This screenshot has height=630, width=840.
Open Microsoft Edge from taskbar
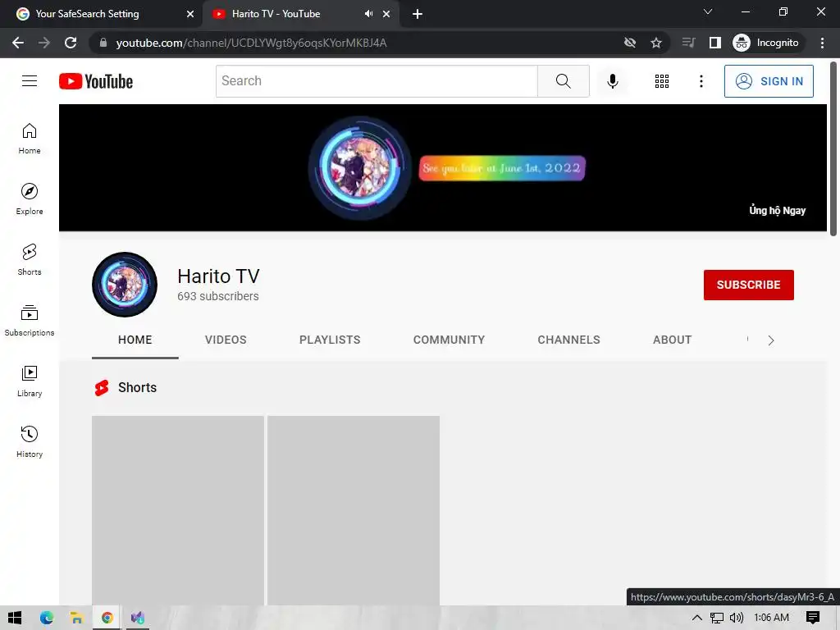tap(47, 618)
